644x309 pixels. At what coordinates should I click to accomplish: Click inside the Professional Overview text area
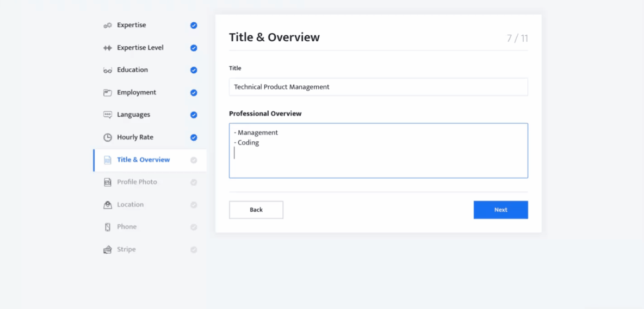coord(378,160)
